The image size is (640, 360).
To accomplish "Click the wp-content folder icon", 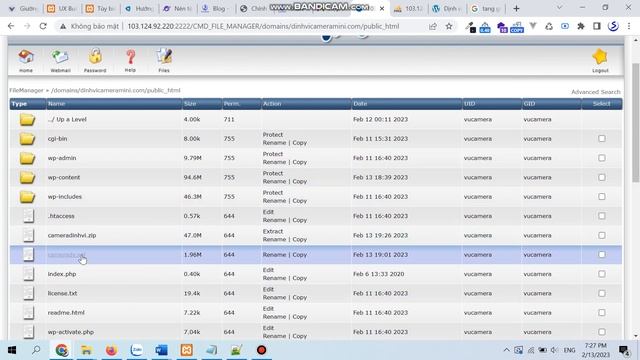I will (x=27, y=178).
